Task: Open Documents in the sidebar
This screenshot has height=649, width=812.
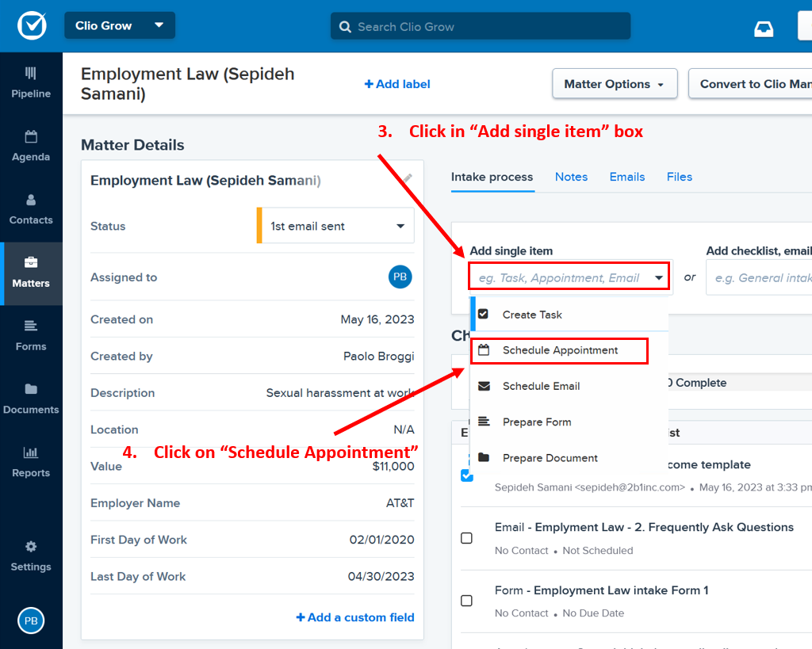Action: point(31,399)
